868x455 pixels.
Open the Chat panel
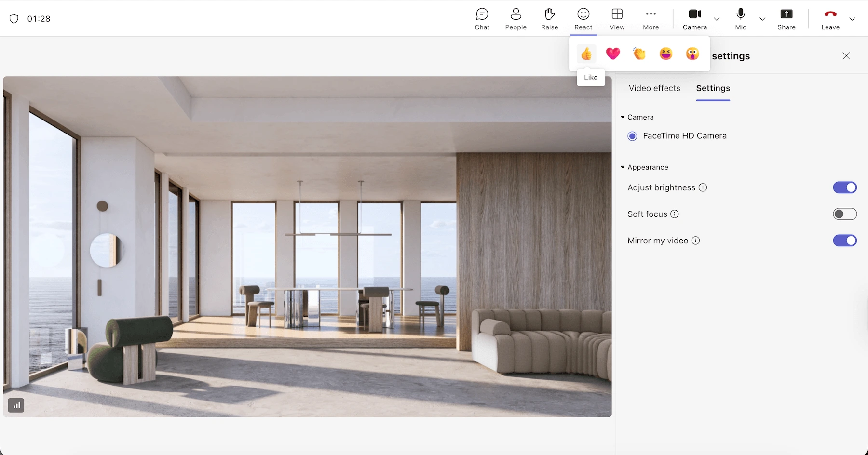click(482, 18)
